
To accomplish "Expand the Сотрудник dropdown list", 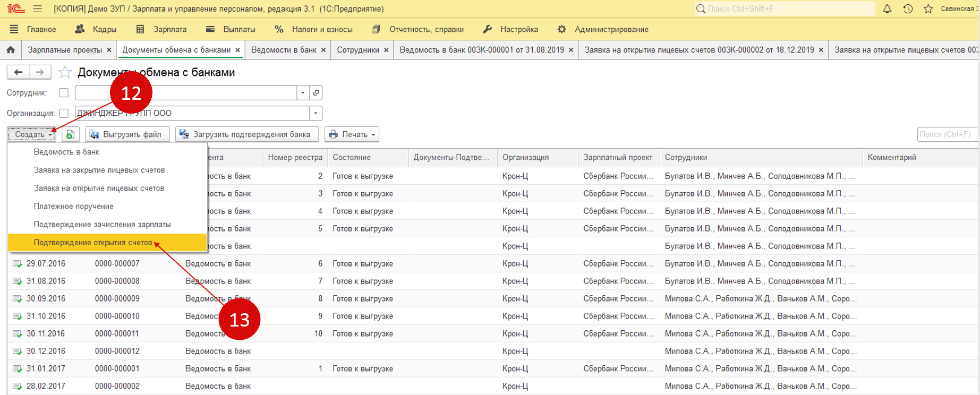I will click(303, 93).
